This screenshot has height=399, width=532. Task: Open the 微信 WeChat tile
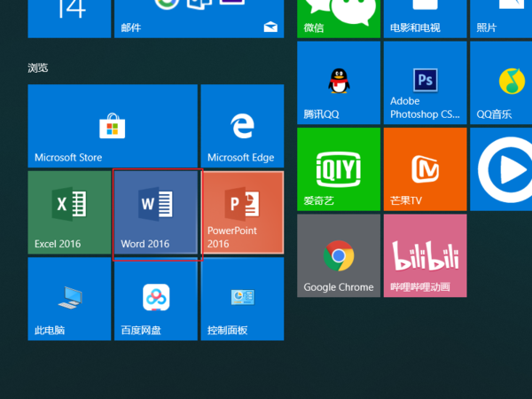(339, 19)
